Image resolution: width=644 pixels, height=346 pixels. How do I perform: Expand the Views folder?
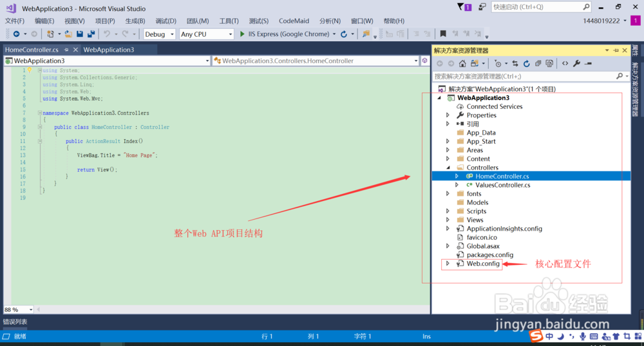[x=448, y=220]
